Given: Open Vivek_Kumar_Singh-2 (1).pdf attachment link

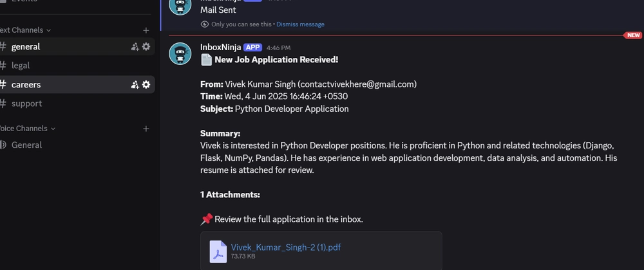Looking at the screenshot, I should coord(286,248).
